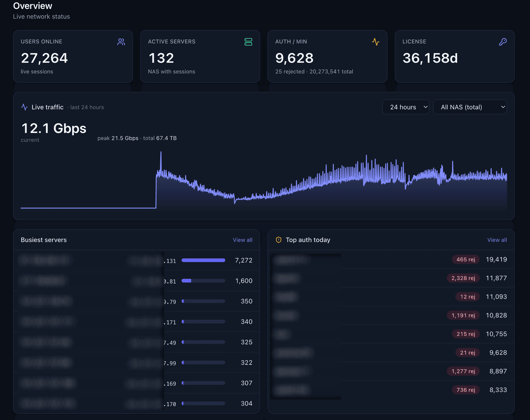
Task: Click the 21 rej badge
Action: point(467,352)
